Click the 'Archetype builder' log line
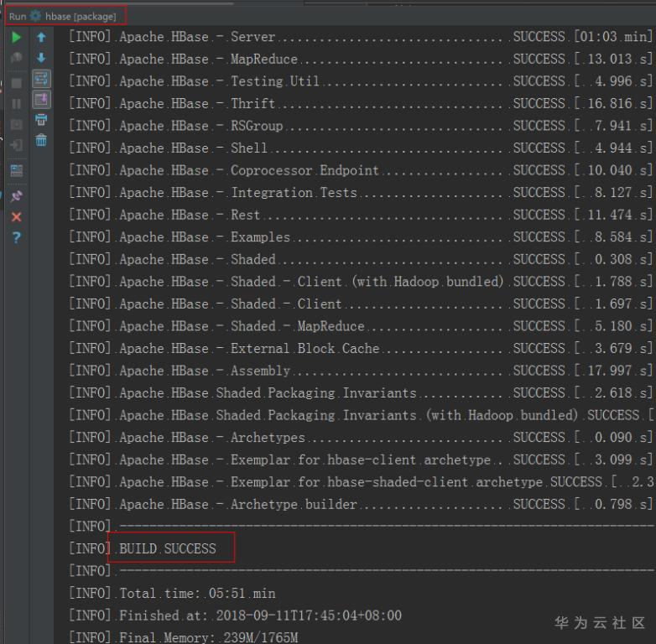 click(361, 504)
